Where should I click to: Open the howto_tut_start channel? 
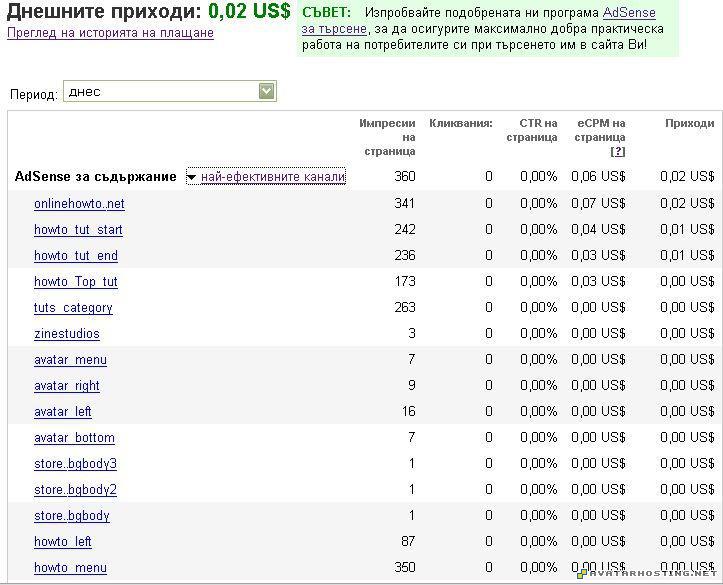click(x=78, y=230)
